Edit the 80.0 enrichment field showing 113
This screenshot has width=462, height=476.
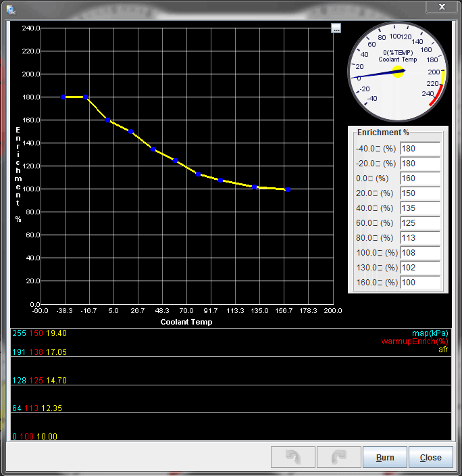pos(420,238)
